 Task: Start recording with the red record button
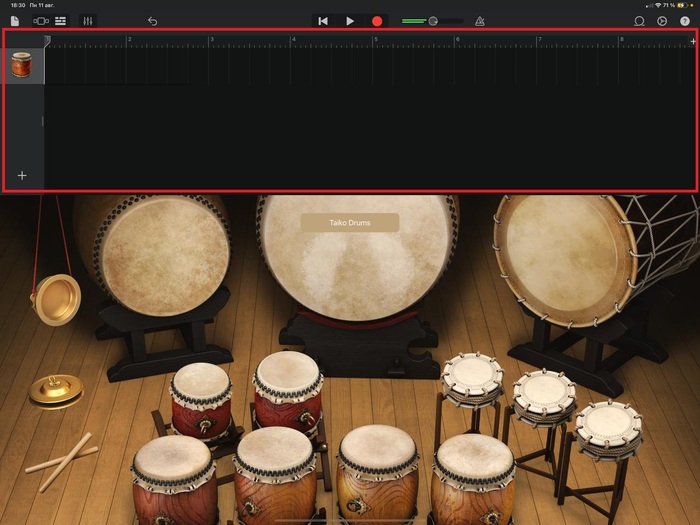coord(377,21)
